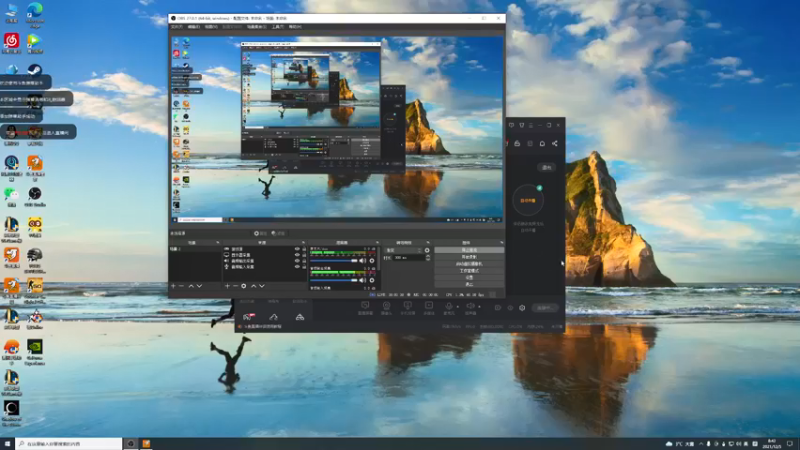Click camera icon in companion bottom toolbar
The image size is (800, 450).
386,305
